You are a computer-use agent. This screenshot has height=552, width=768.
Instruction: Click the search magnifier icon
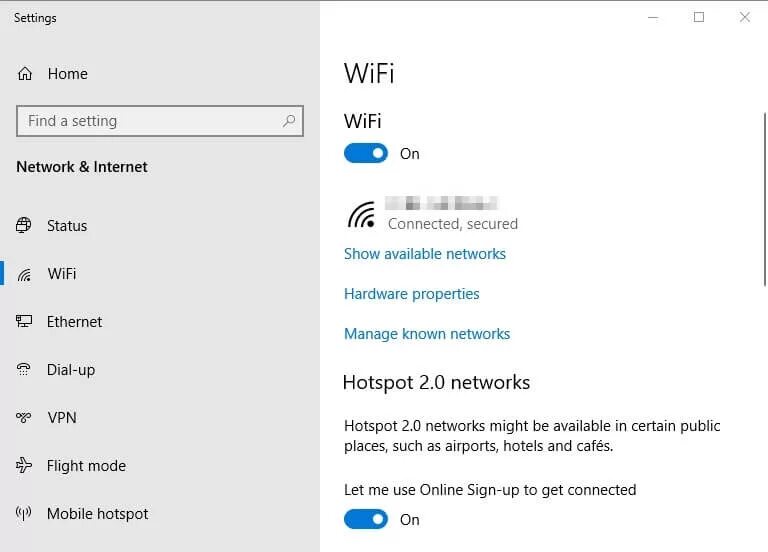coord(289,120)
